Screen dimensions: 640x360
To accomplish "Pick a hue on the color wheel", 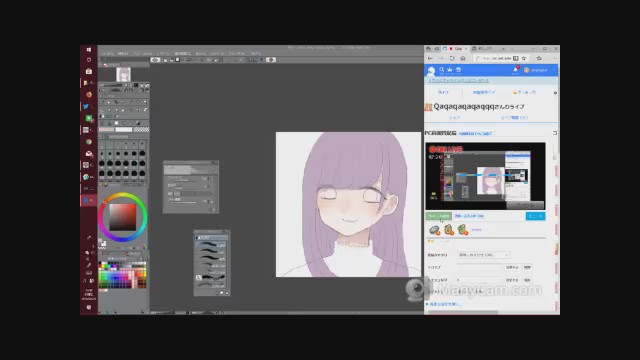I will 122,195.
